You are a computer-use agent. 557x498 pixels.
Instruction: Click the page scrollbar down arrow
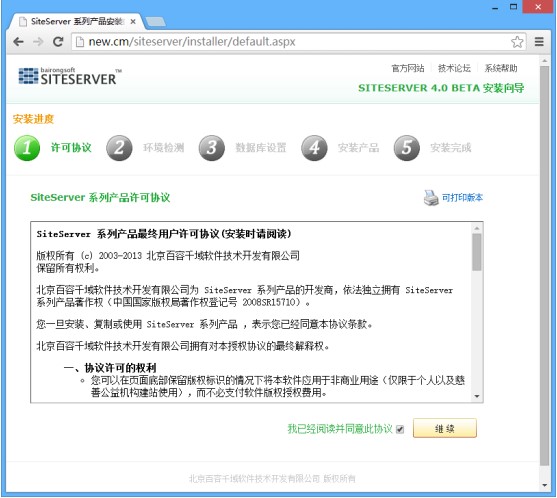(545, 485)
